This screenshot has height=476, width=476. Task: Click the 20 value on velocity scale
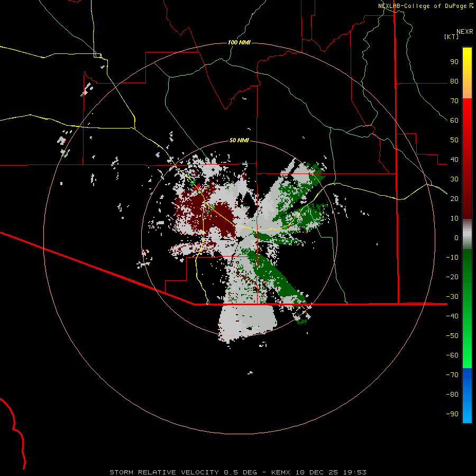point(454,198)
